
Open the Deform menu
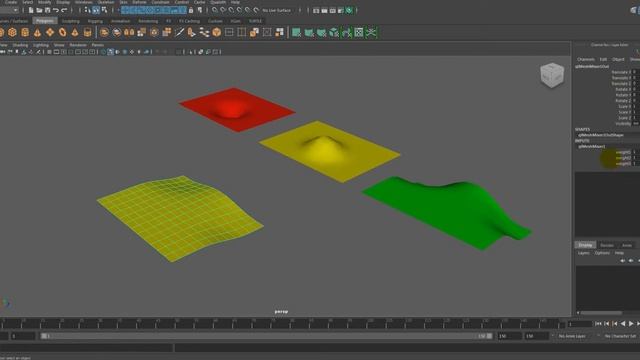tap(139, 2)
